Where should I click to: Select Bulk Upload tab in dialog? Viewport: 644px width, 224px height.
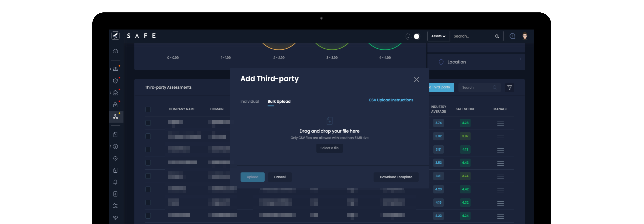[x=279, y=101]
